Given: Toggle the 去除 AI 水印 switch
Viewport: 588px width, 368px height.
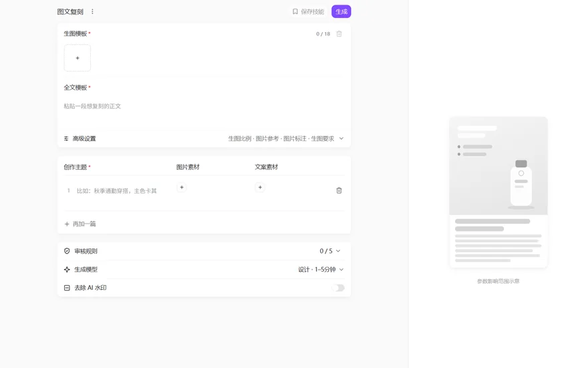Looking at the screenshot, I should click(338, 288).
